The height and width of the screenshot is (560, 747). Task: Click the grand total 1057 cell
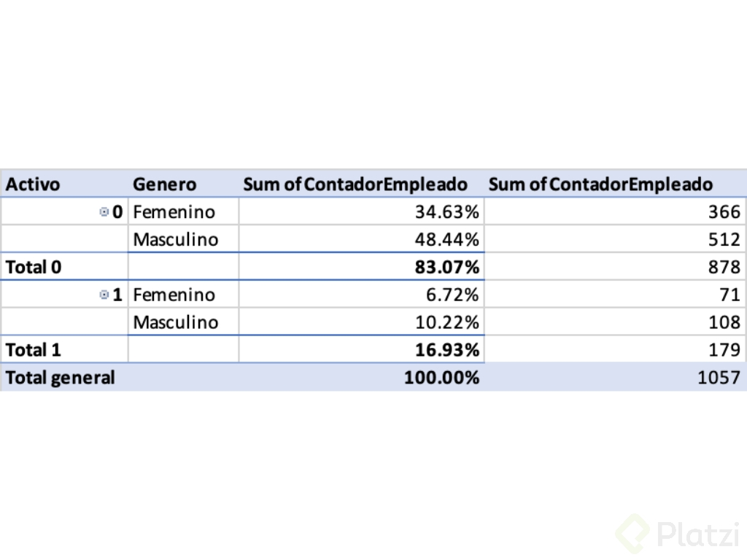coord(720,378)
